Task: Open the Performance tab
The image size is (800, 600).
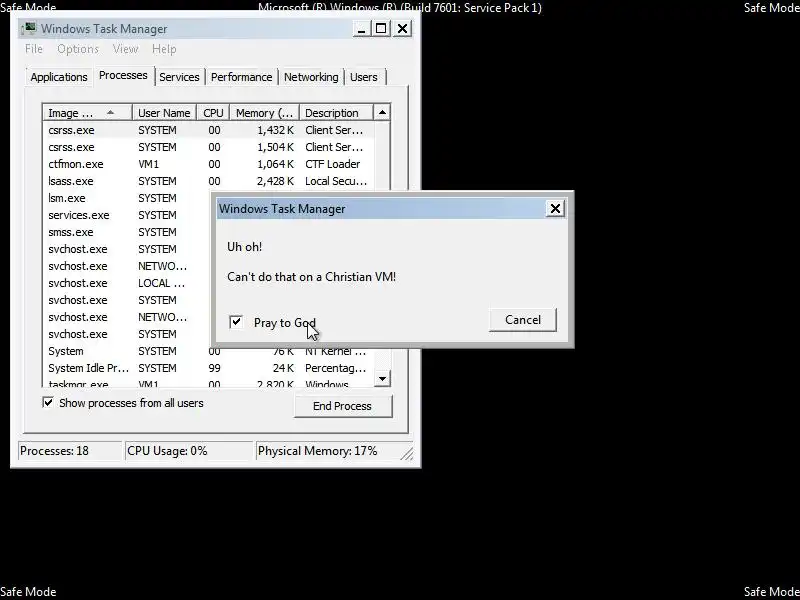Action: click(x=241, y=77)
